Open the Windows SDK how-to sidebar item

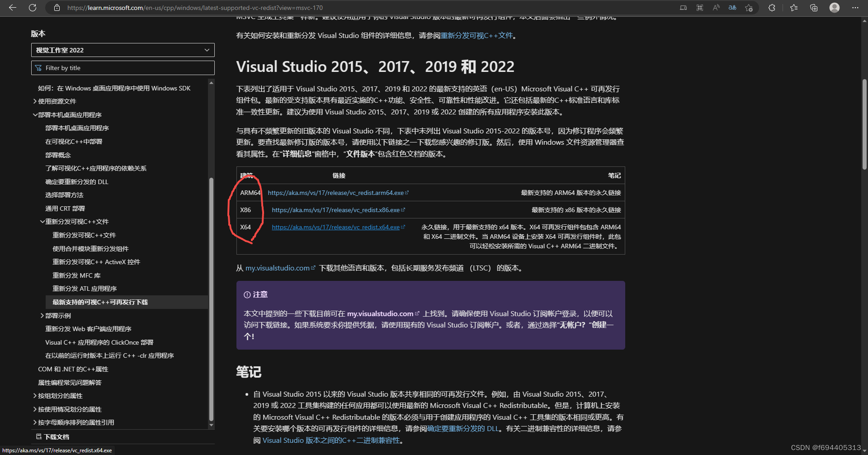coord(114,88)
